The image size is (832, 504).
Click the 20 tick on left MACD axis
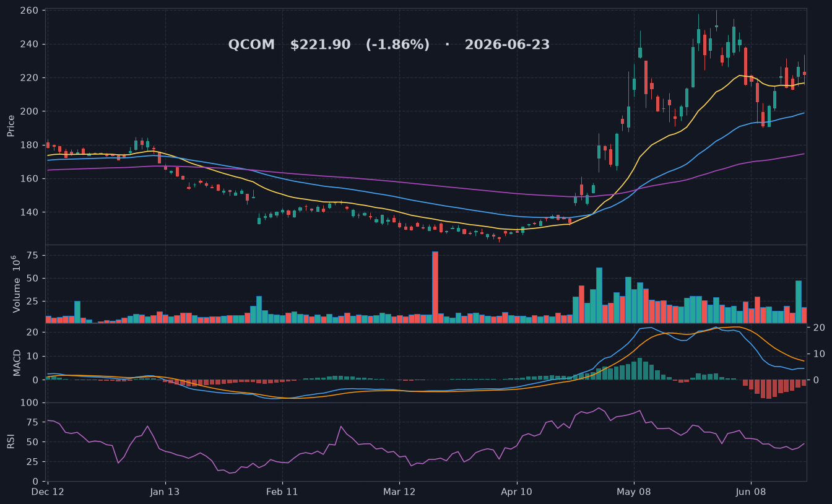[x=33, y=332]
